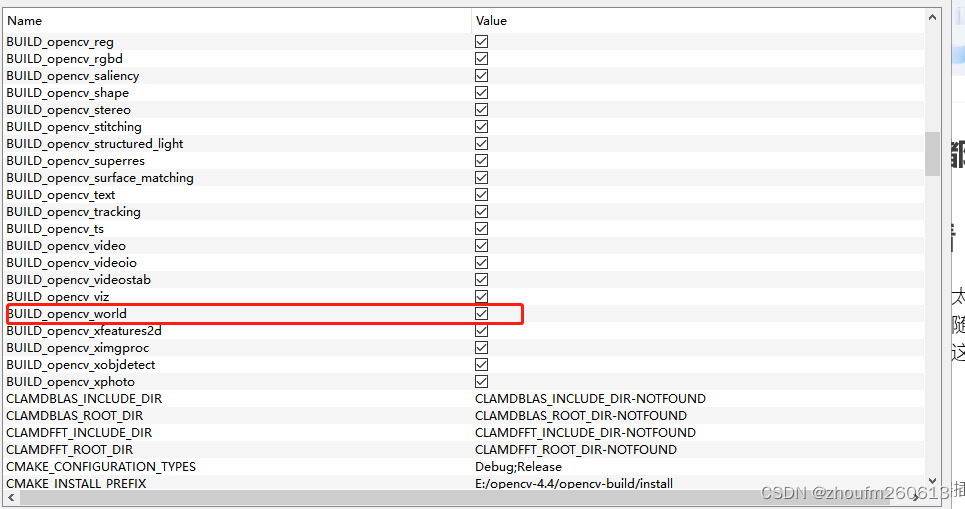Click the vertical scrollbar down arrow

pos(932,481)
